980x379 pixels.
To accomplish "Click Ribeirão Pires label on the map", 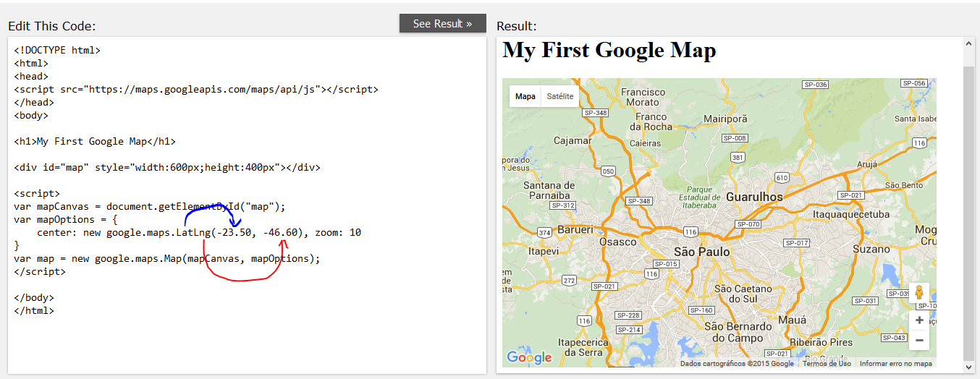I will 821,342.
